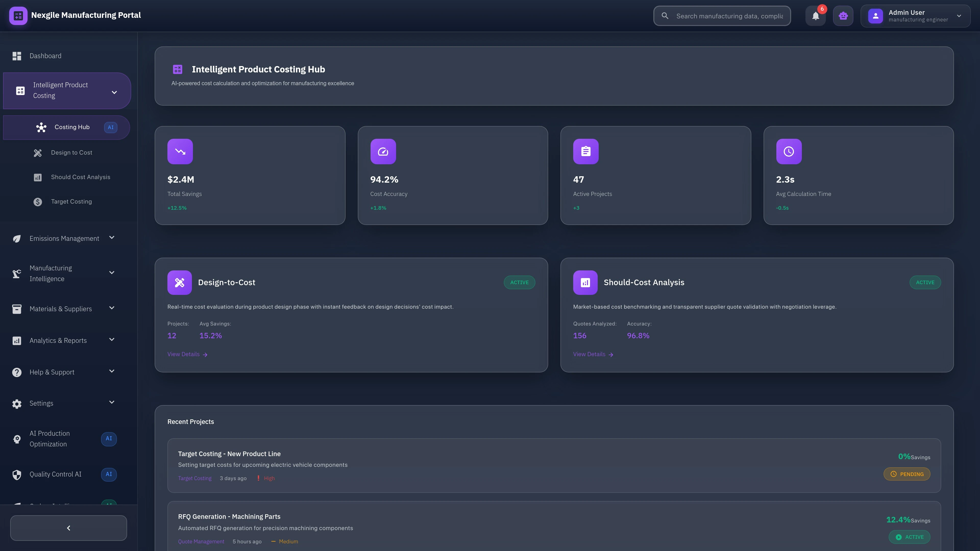The width and height of the screenshot is (980, 551).
Task: Open the Emissions Management leaf icon
Action: (x=17, y=239)
